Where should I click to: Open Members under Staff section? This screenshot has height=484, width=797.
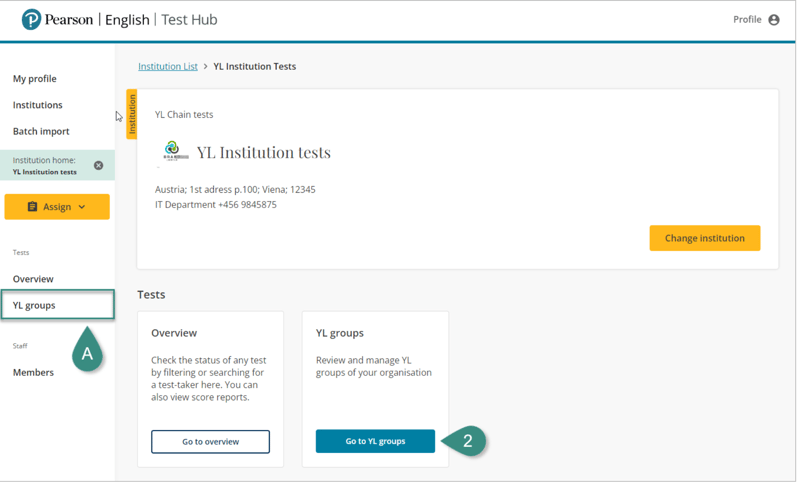(33, 372)
